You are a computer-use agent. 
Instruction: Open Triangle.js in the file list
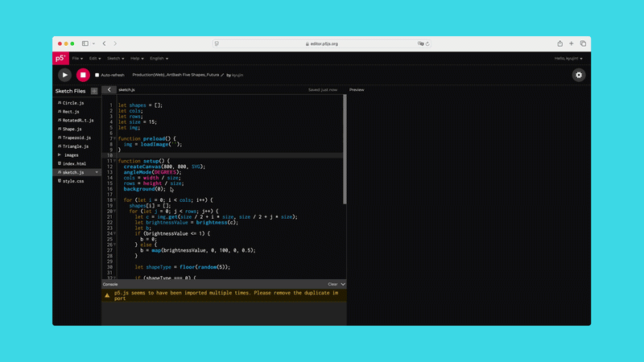(76, 146)
